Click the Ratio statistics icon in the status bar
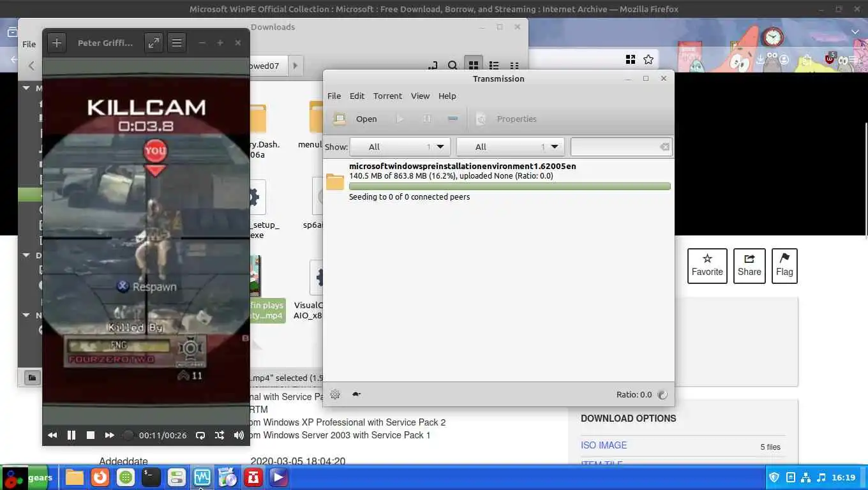 click(x=662, y=394)
